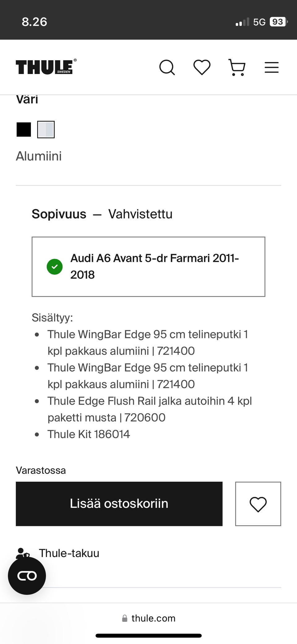View the shopping cart icon
Screen dimensions: 297x644
(x=237, y=67)
